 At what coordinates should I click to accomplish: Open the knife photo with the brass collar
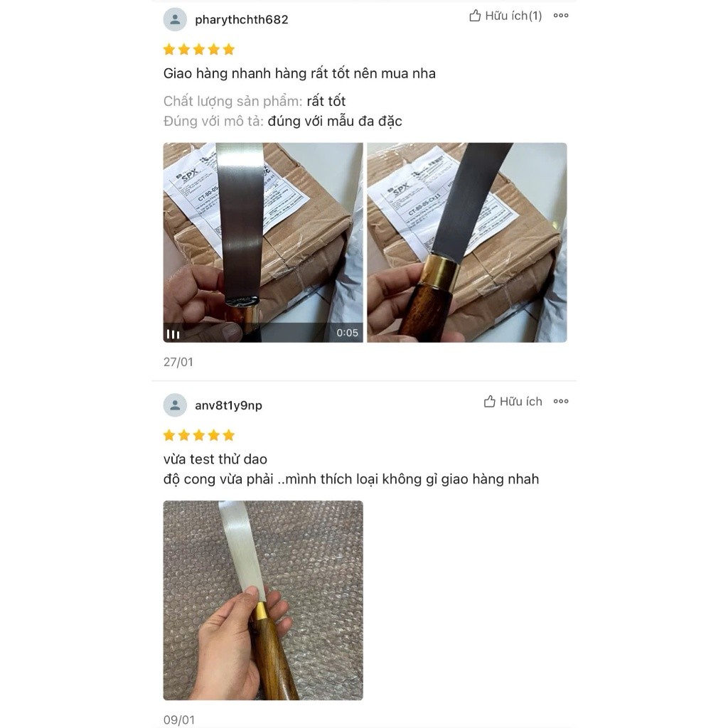point(466,242)
